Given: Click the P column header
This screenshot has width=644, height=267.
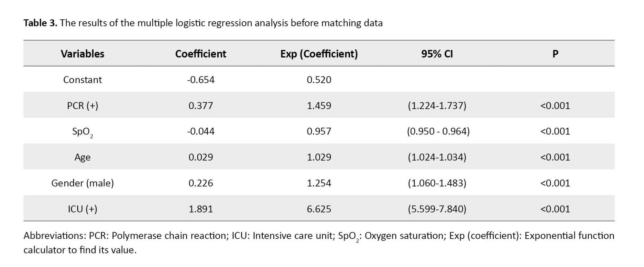Looking at the screenshot, I should point(555,54).
